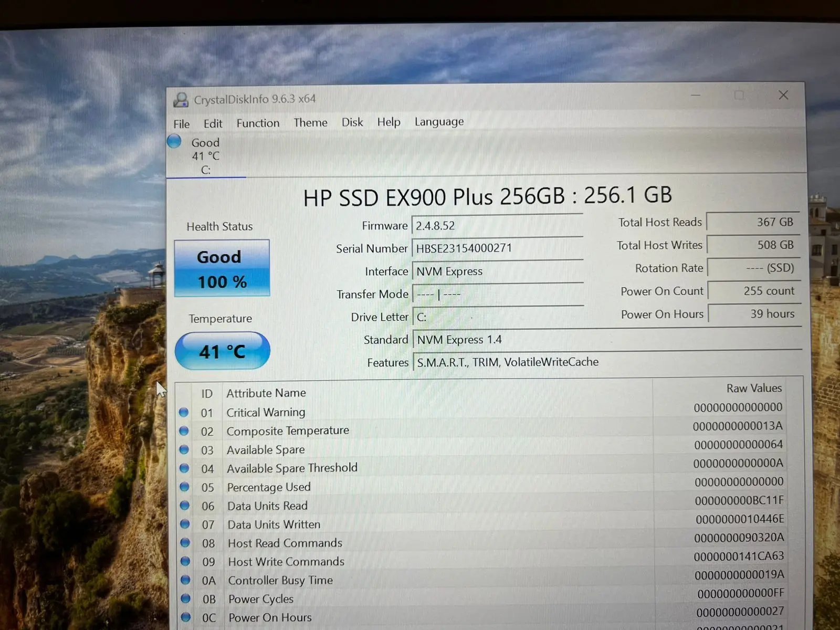
Task: Click raw value 0000000010446E
Action: [x=740, y=519]
